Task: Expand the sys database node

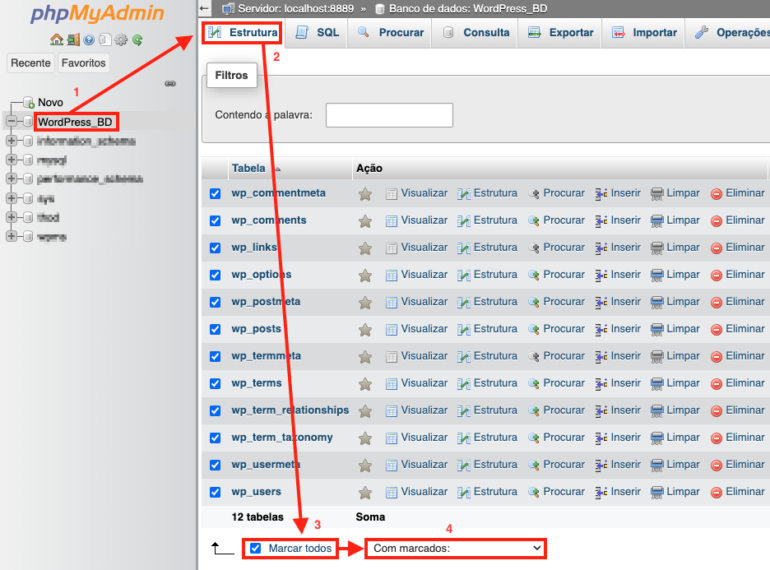Action: 11,198
